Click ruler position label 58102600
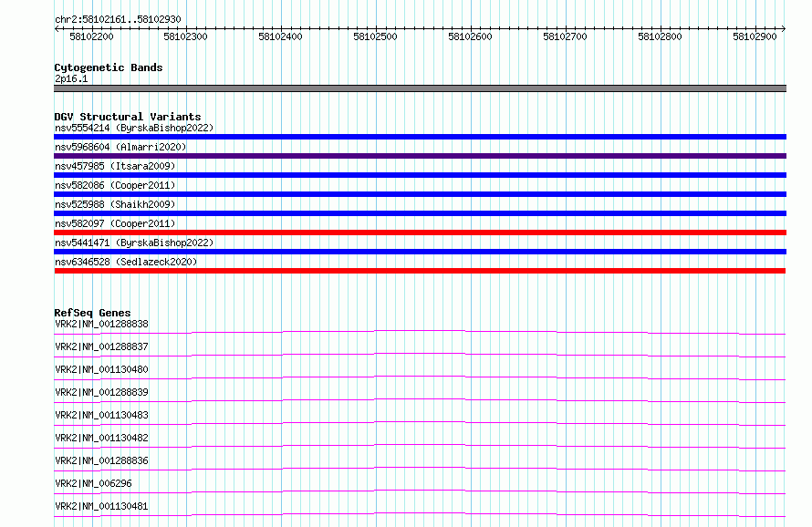The height and width of the screenshot is (527, 812). (470, 36)
